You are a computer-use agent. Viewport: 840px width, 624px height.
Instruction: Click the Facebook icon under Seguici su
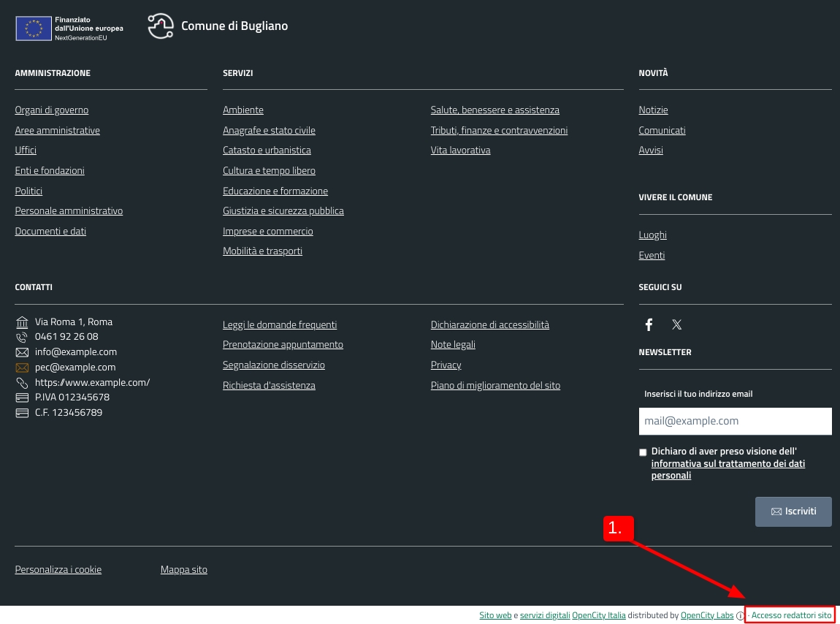tap(649, 324)
